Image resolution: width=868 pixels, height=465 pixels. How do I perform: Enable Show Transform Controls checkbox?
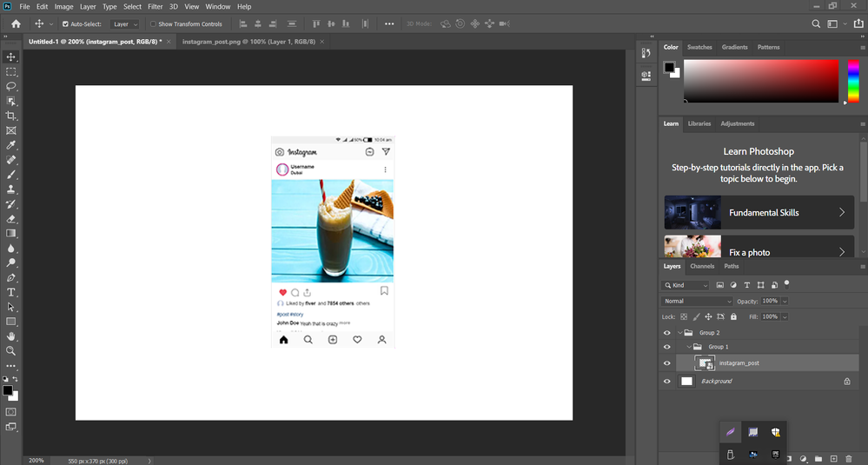coord(154,24)
